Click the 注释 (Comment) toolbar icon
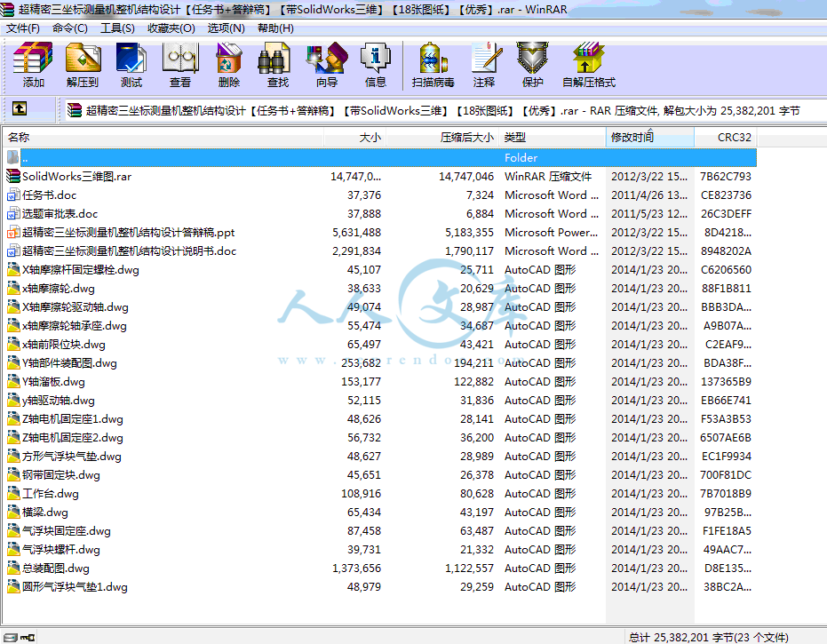This screenshot has width=827, height=644. click(x=484, y=58)
